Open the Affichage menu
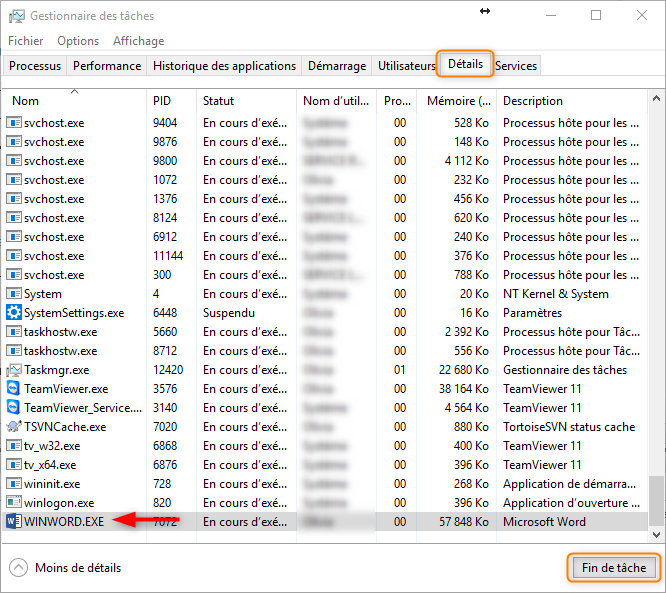Image resolution: width=666 pixels, height=593 pixels. [x=138, y=41]
